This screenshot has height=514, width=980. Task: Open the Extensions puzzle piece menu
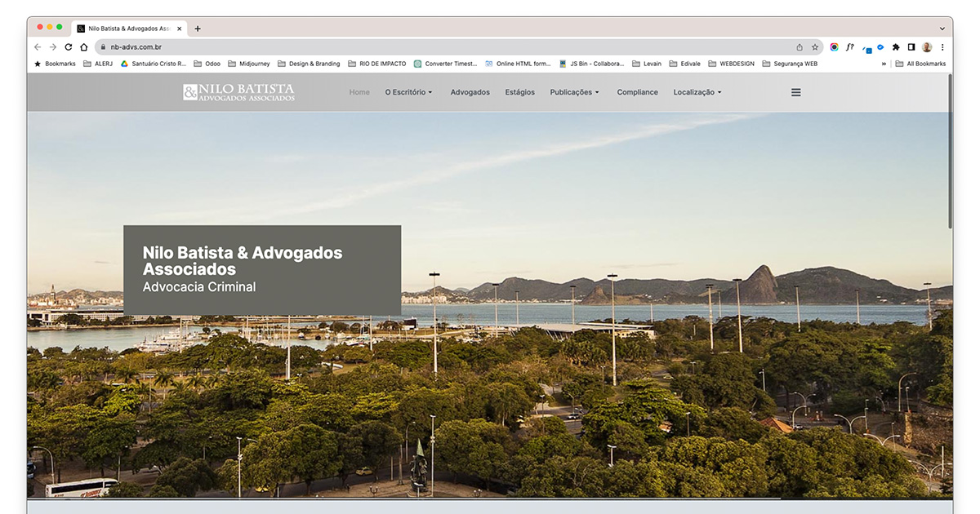tap(896, 47)
